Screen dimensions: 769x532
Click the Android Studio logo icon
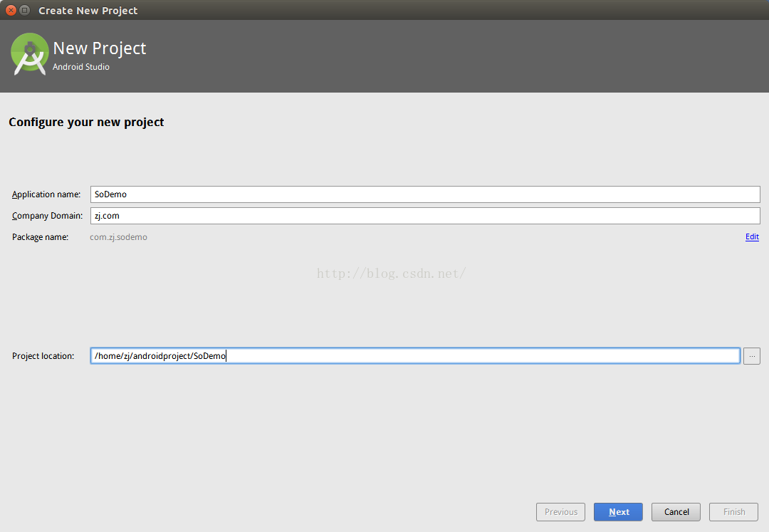(29, 54)
